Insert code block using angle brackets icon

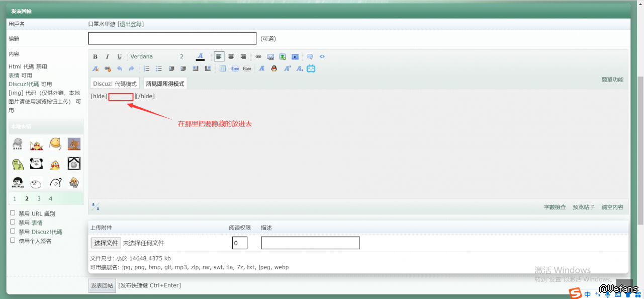point(322,56)
